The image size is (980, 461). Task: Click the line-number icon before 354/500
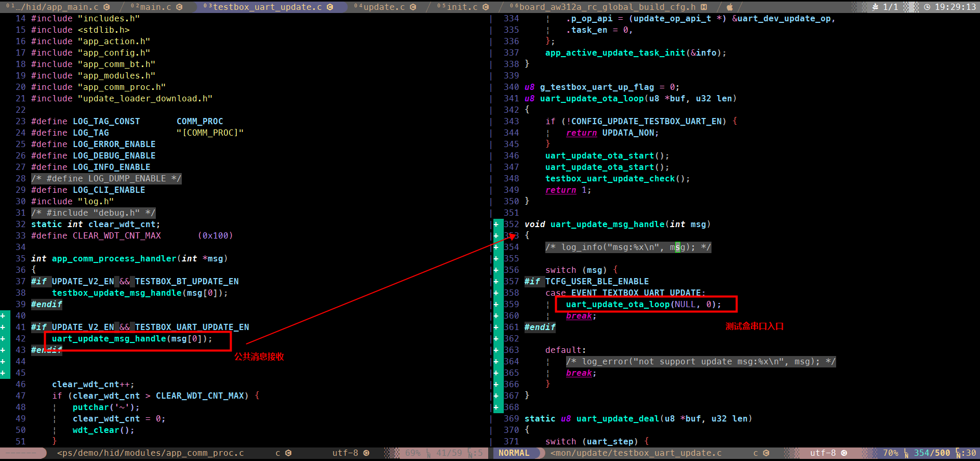(x=906, y=453)
